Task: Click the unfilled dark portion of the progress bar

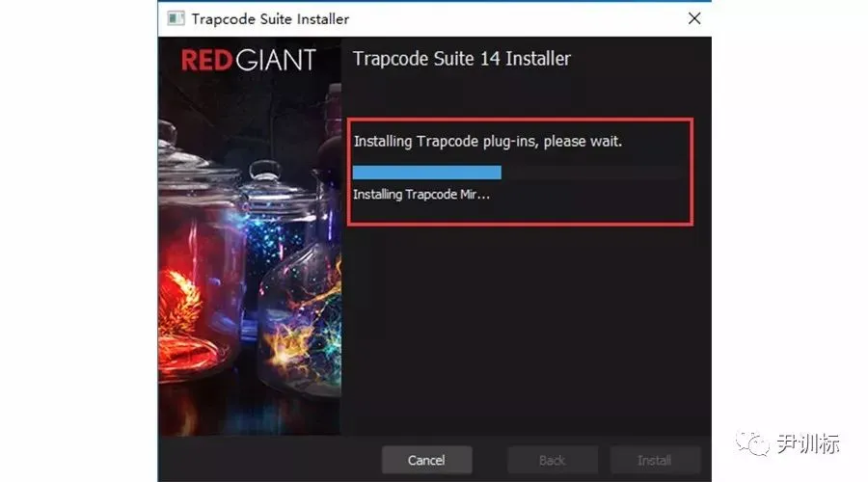Action: [x=593, y=173]
